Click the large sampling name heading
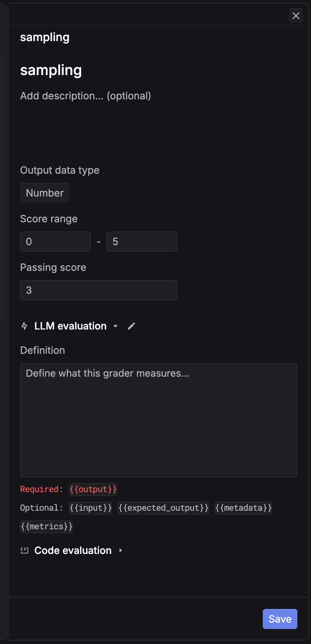Viewport: 311px width, 644px height. (x=51, y=70)
